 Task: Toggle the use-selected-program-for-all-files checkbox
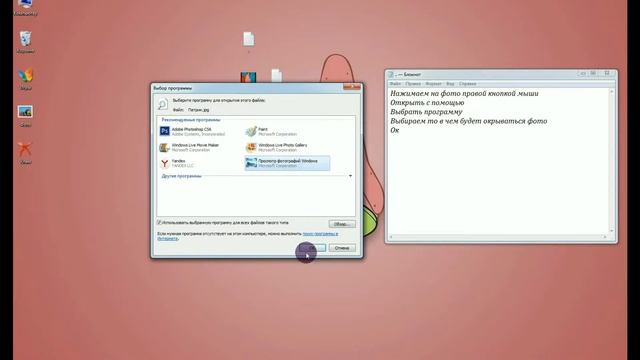tap(160, 223)
